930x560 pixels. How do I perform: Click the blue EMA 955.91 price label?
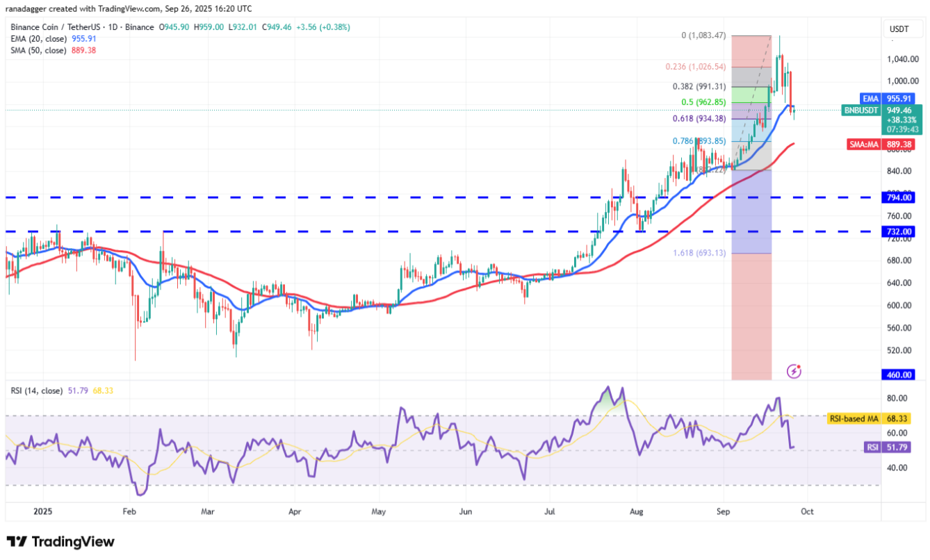coord(888,99)
